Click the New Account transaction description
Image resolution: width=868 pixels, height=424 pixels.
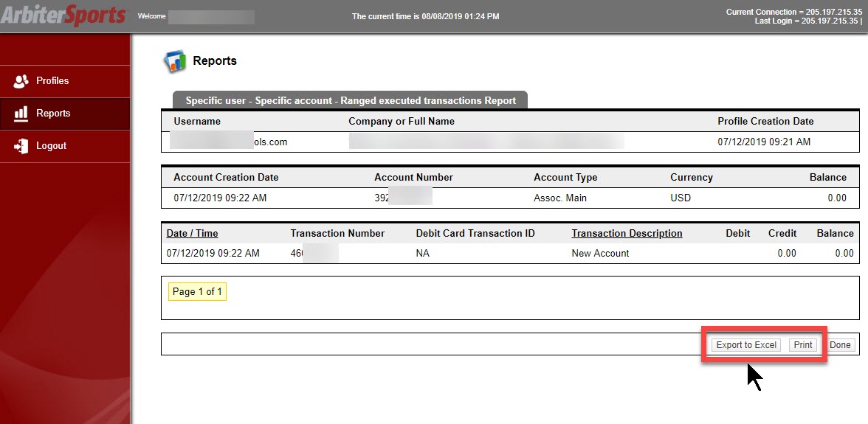coord(600,253)
